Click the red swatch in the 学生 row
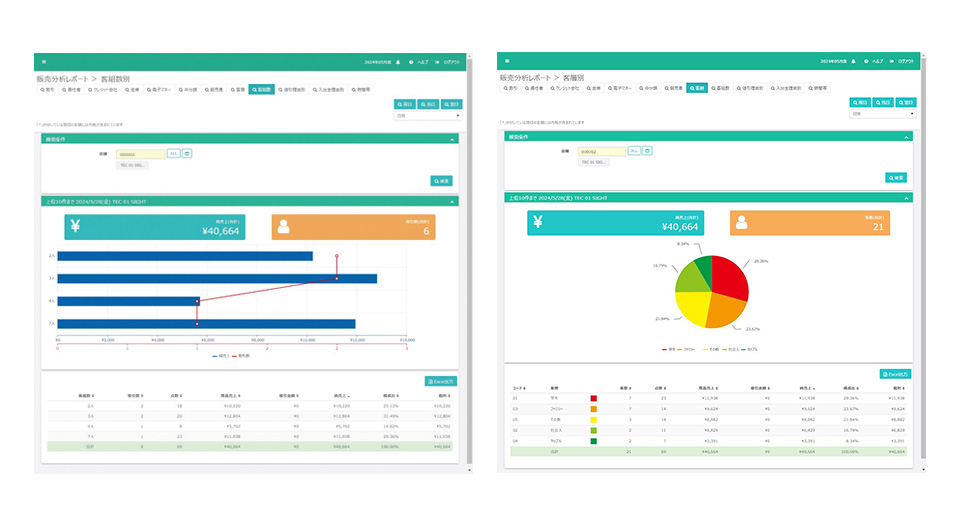 (594, 398)
